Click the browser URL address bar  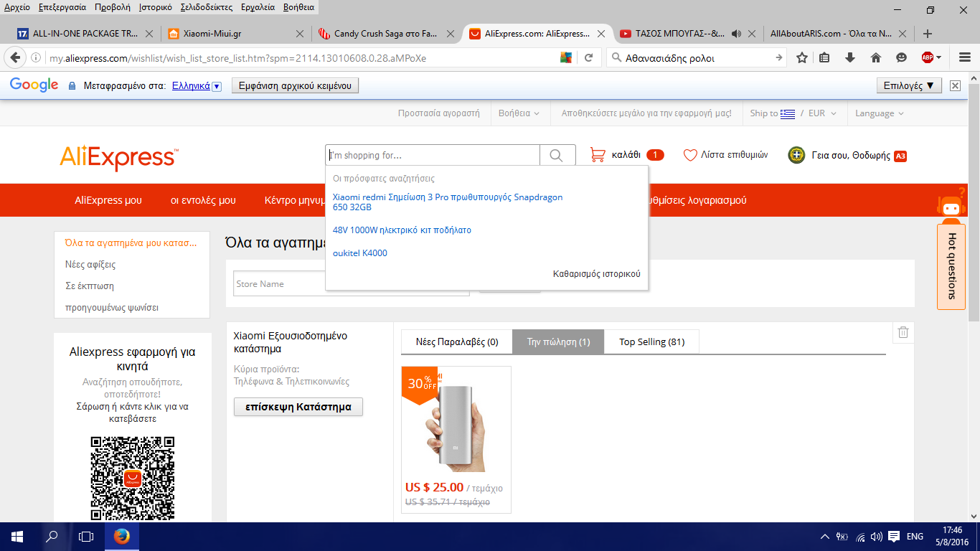(301, 57)
